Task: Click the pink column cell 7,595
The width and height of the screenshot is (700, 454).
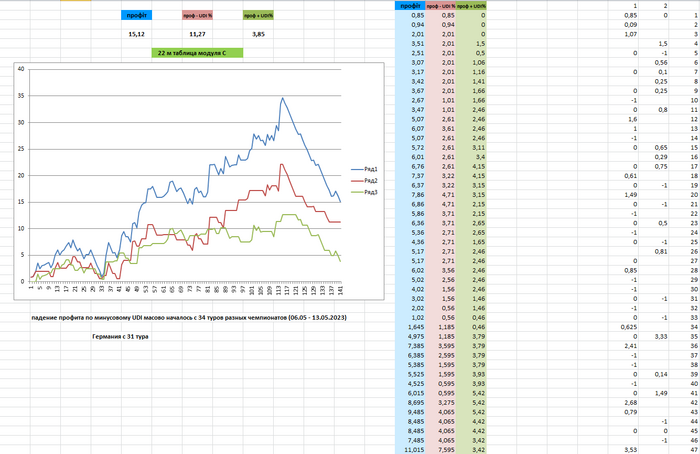Action: (441, 450)
